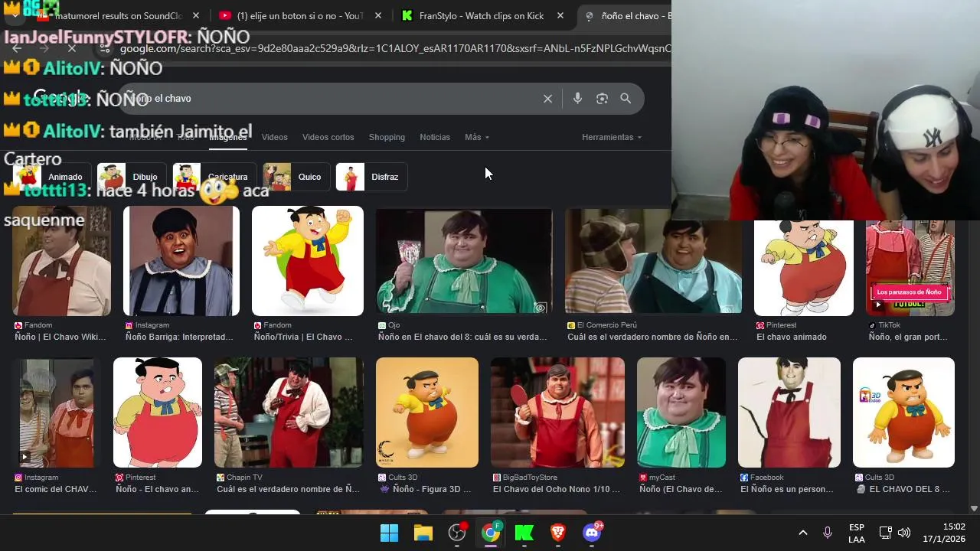Switch to YouTube elije un boton tab

(299, 15)
